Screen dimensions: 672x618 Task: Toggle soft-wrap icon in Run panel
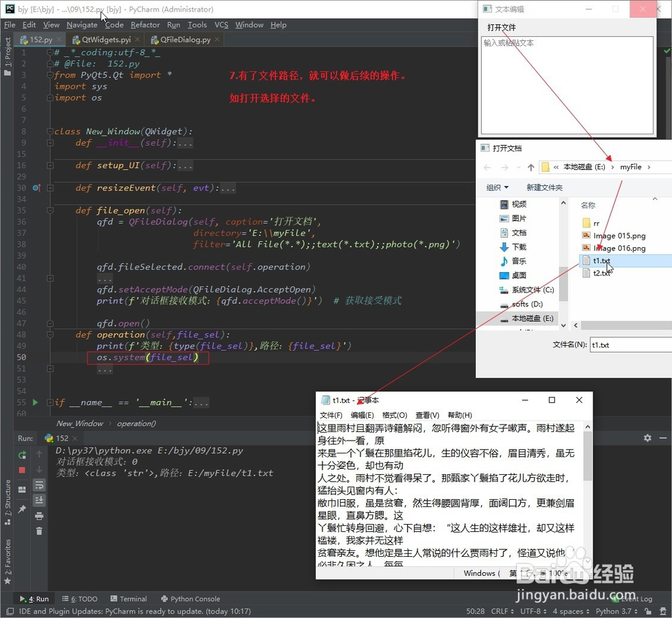[x=39, y=485]
